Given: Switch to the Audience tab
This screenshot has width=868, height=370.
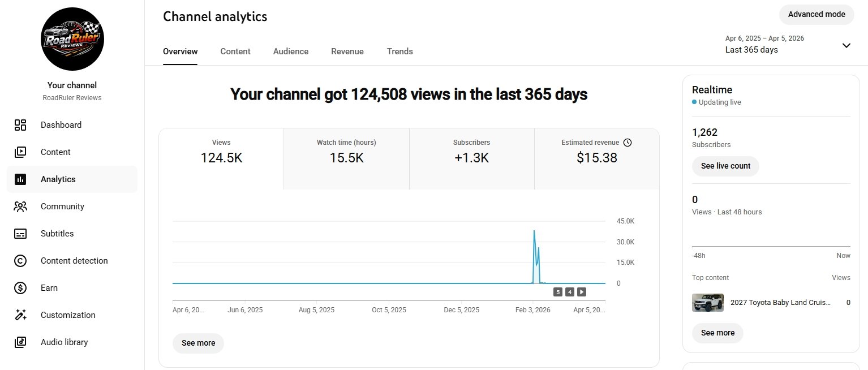Looking at the screenshot, I should 291,51.
